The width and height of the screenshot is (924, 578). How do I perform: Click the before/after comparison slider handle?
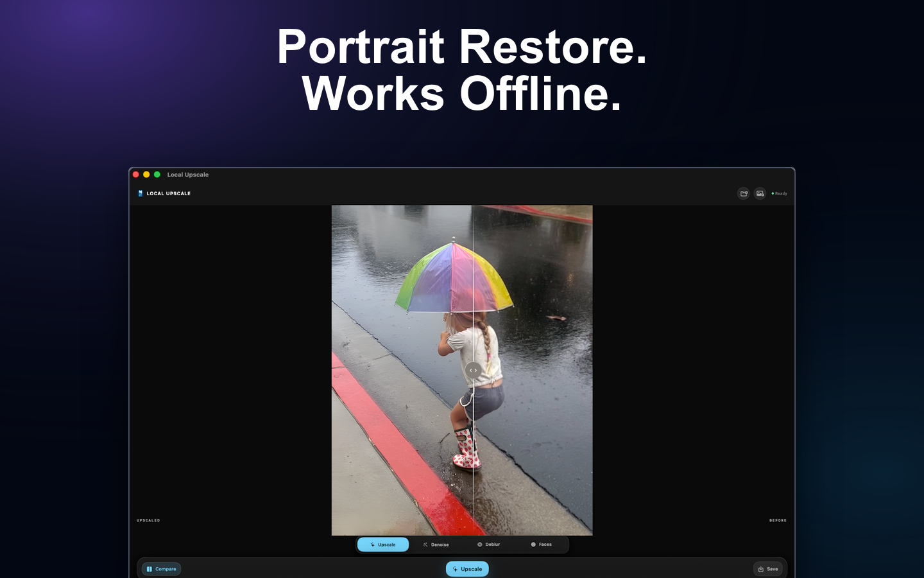point(473,371)
